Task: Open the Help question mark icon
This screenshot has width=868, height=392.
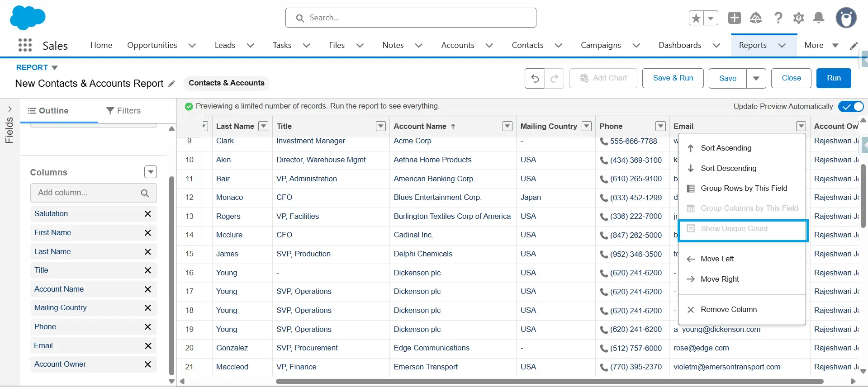Action: point(778,18)
